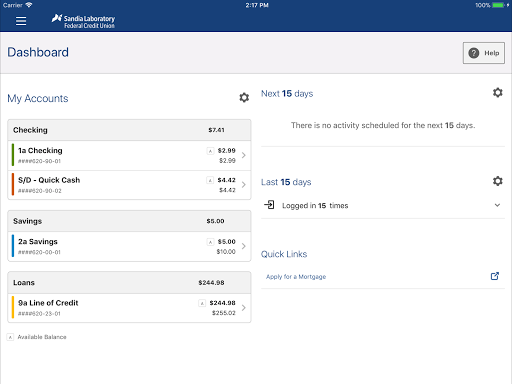This screenshot has height=384, width=512.
Task: Open the hamburger navigation menu
Action: [x=21, y=21]
